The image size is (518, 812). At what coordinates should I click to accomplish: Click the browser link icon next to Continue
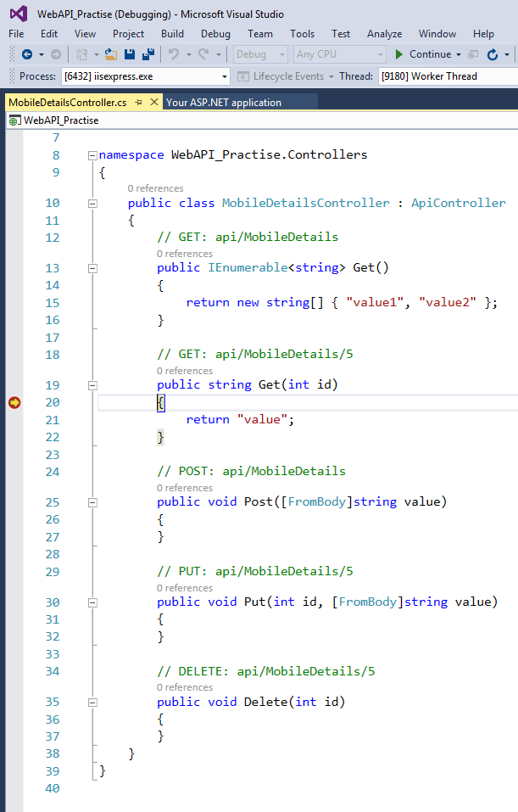[x=473, y=54]
